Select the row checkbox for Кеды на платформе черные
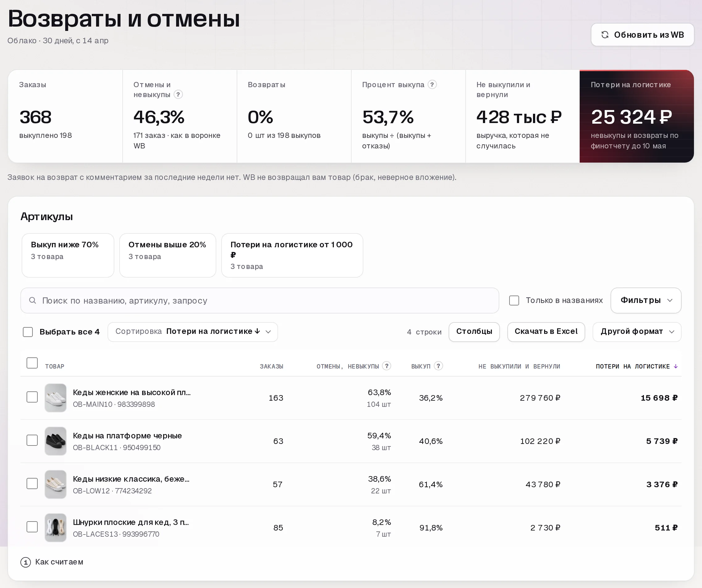 32,440
